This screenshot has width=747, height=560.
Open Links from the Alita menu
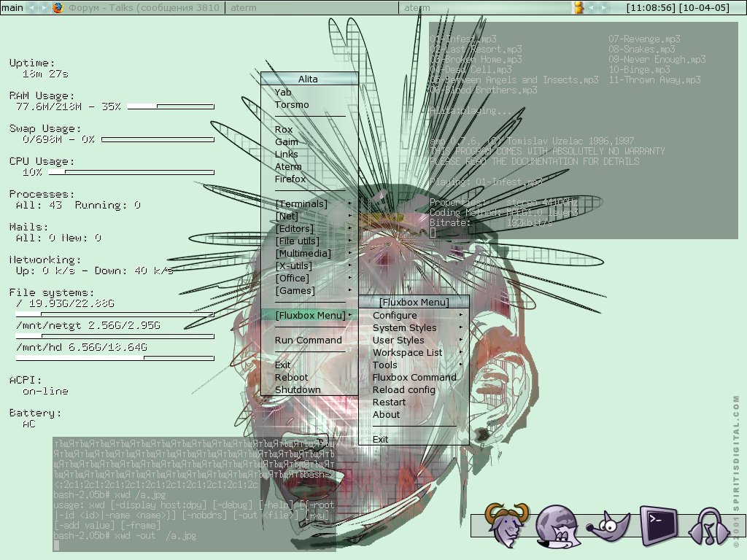[309, 155]
